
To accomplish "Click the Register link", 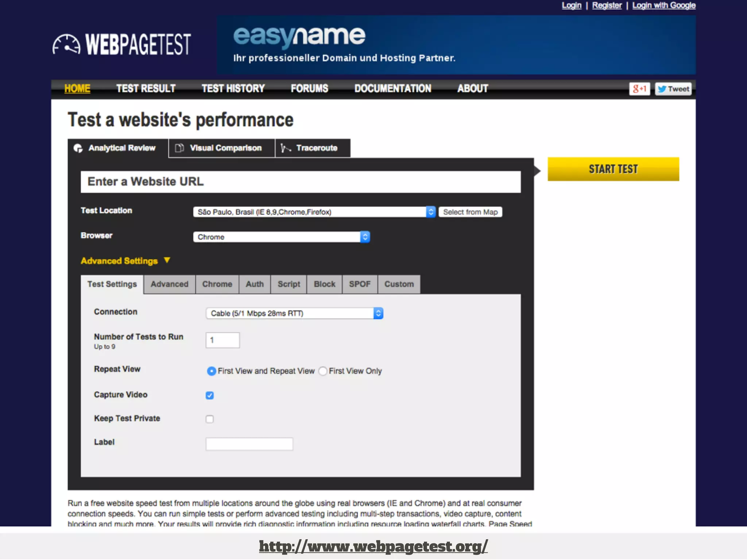I will [607, 5].
